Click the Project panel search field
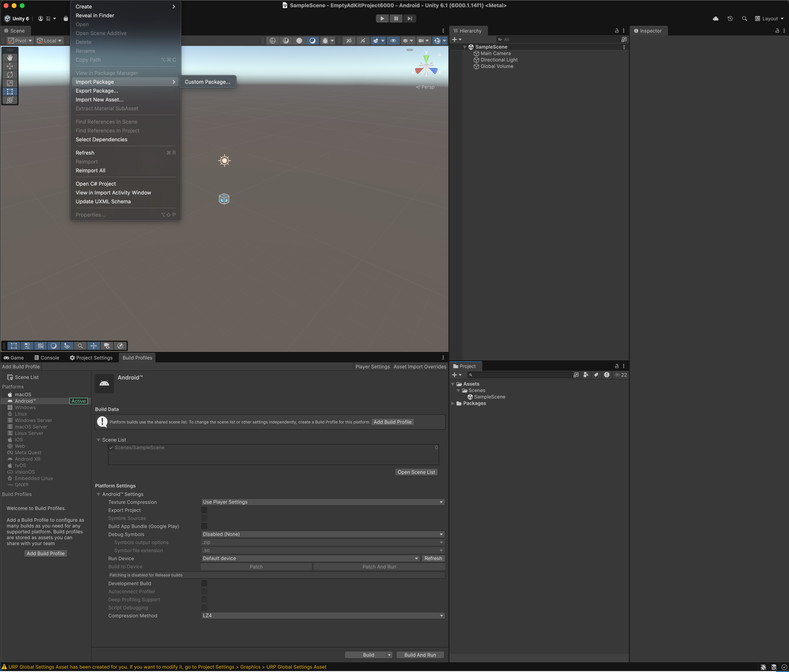Screen dimensions: 789x672 click(520, 375)
